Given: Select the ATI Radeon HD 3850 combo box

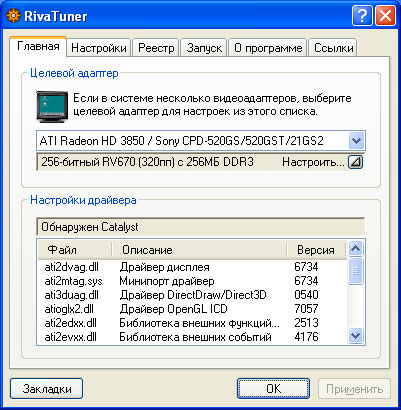Looking at the screenshot, I should 201,141.
